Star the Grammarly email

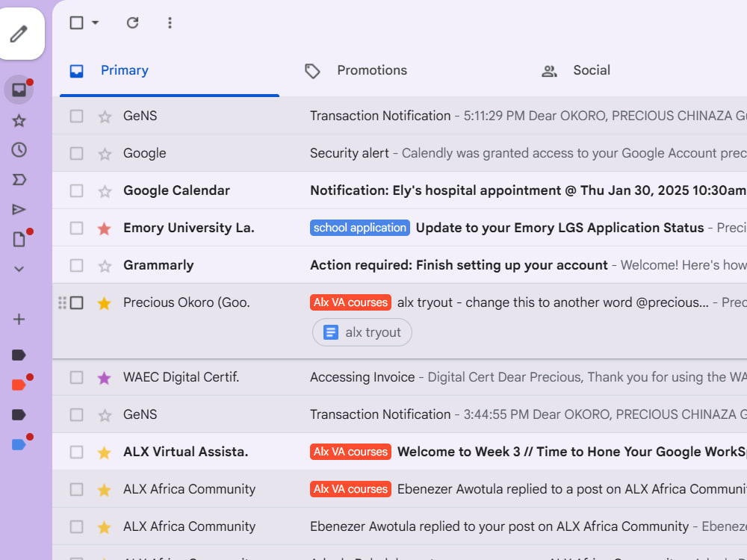click(x=105, y=265)
